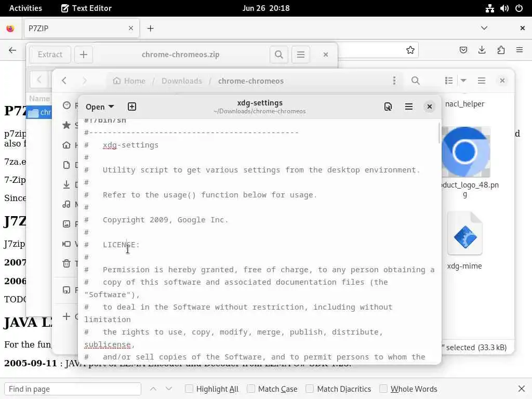This screenshot has height=399, width=532.
Task: Select chrome-chromeos in the path bar
Action: [251, 81]
